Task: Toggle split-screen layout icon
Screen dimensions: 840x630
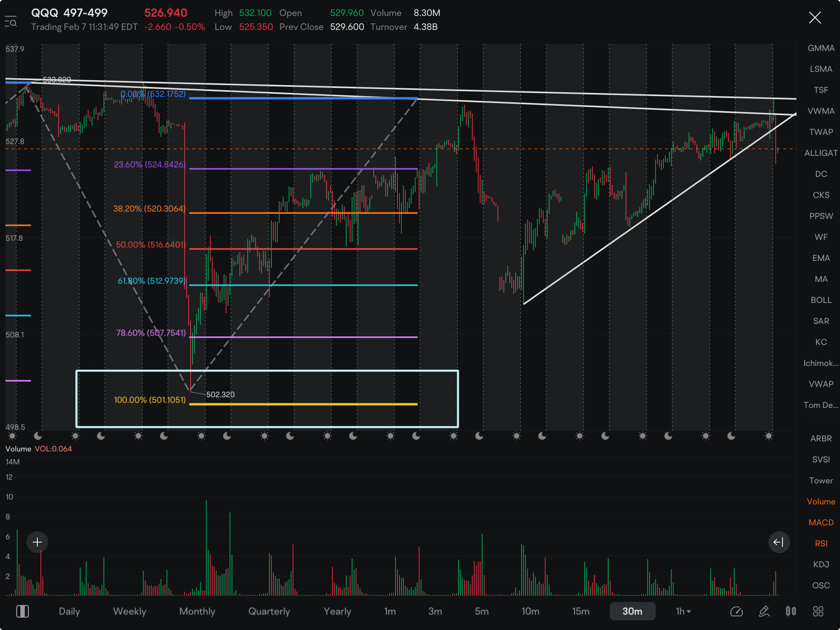Action: (x=23, y=611)
